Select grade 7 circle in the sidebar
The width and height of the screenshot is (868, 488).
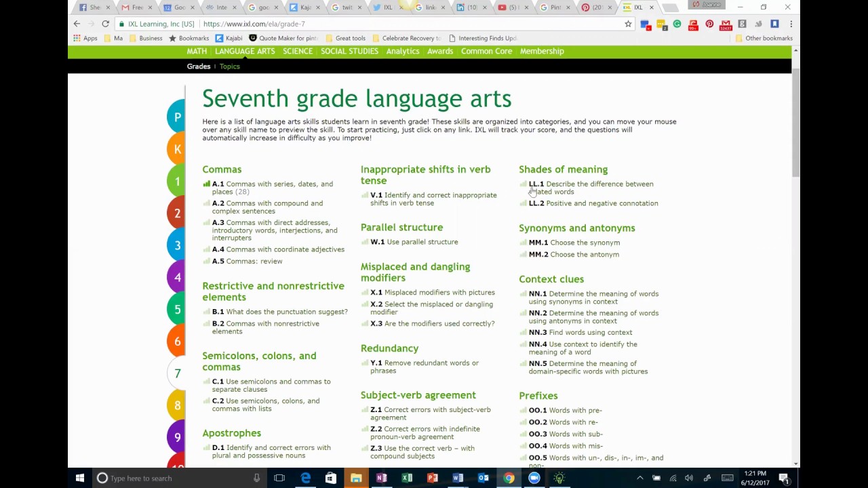click(177, 373)
